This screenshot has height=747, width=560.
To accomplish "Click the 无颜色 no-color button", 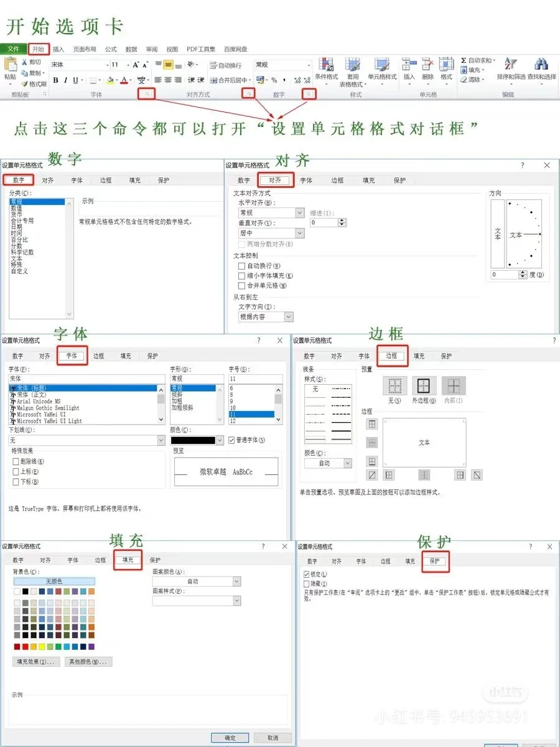I will 54,581.
